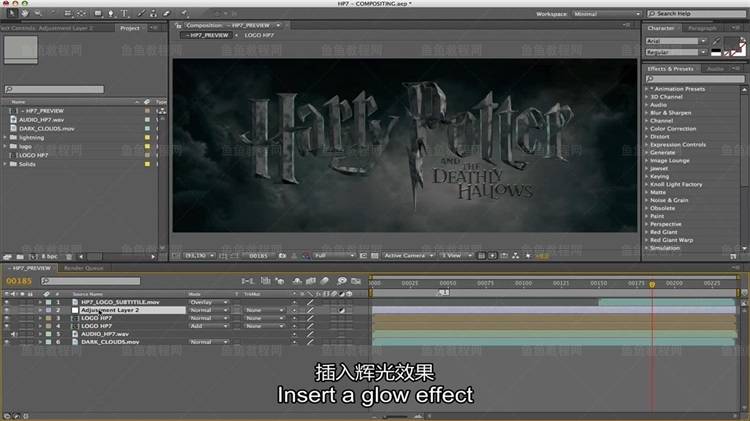750x421 pixels.
Task: Open the Active Camera dropdown
Action: pyautogui.click(x=408, y=256)
